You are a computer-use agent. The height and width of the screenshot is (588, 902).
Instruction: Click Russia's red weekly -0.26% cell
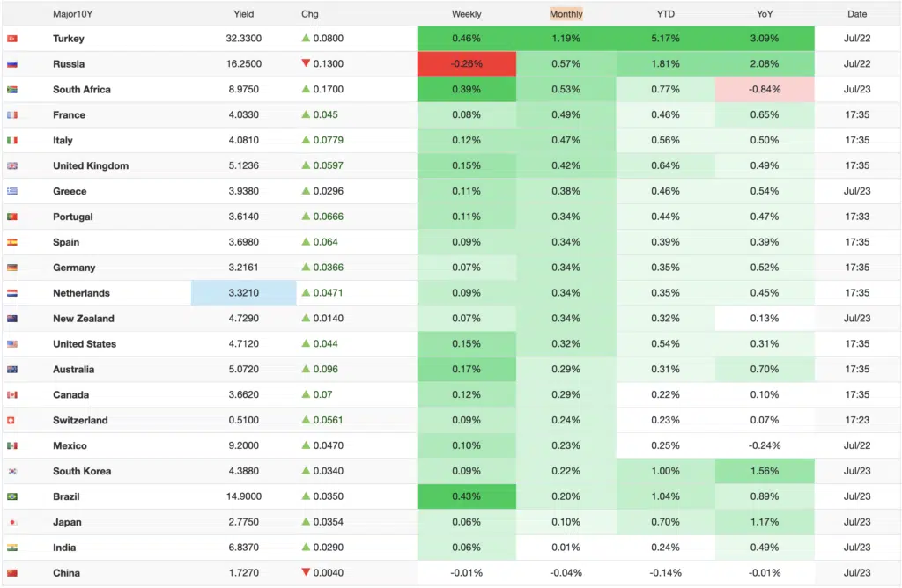[467, 63]
